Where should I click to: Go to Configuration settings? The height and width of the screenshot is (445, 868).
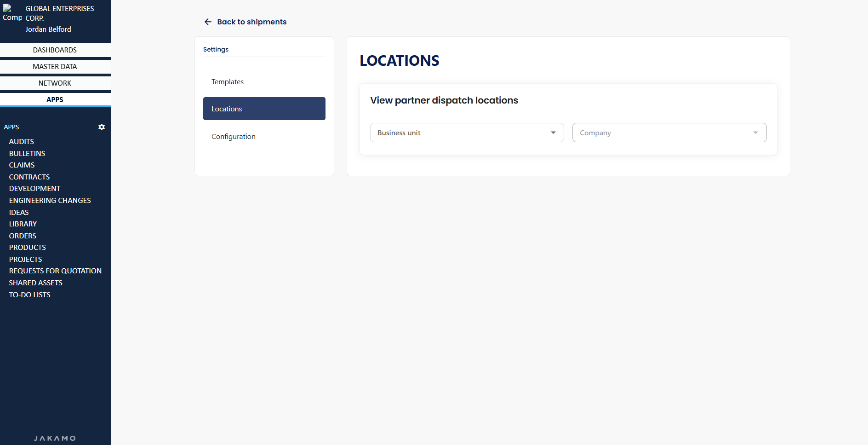point(234,136)
